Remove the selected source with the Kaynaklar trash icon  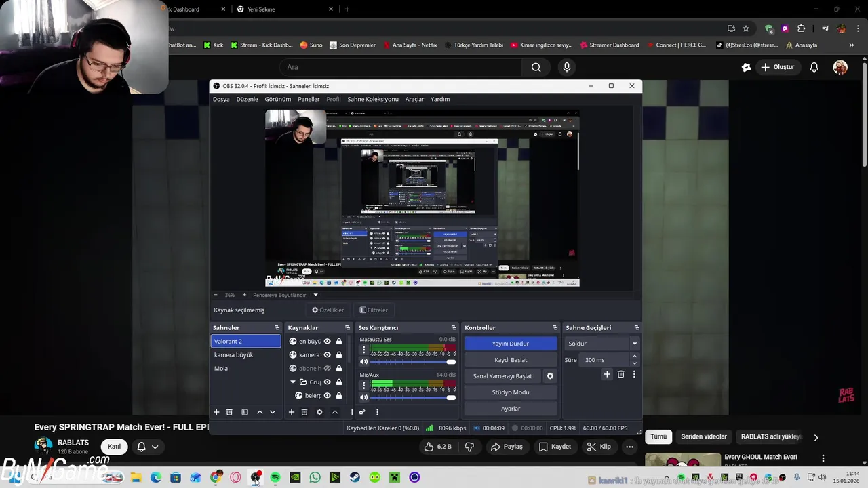(x=304, y=412)
